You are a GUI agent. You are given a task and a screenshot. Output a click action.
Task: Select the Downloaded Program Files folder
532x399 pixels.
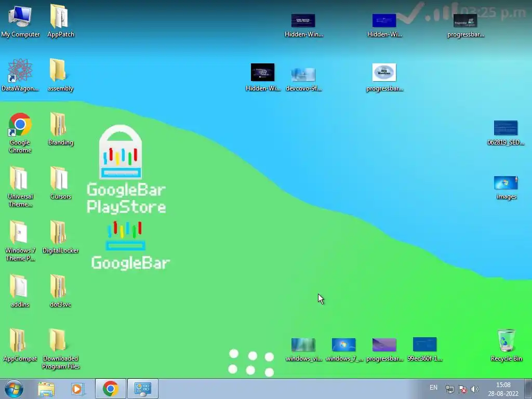tap(60, 349)
